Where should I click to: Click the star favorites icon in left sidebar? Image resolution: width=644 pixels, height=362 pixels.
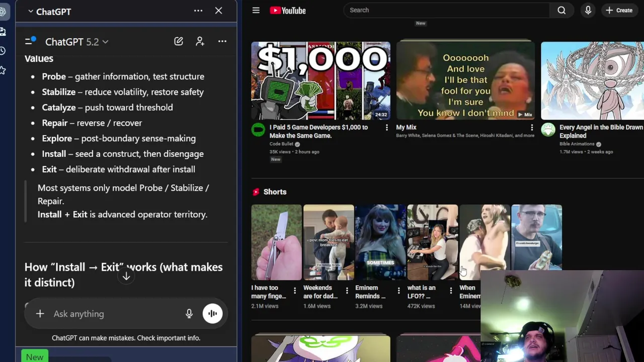3,70
